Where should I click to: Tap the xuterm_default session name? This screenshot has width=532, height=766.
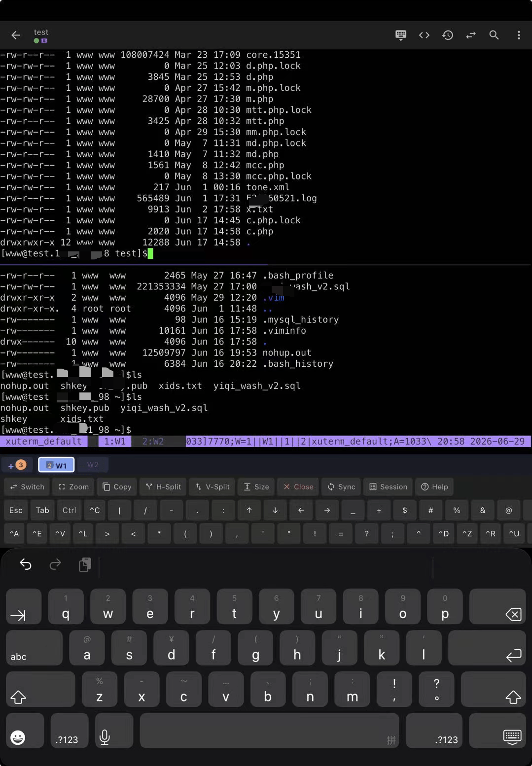coord(43,441)
